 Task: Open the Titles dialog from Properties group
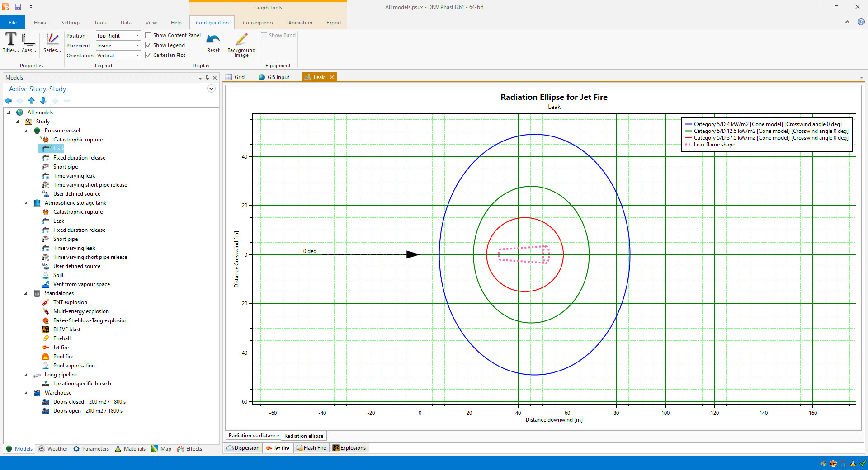10,42
